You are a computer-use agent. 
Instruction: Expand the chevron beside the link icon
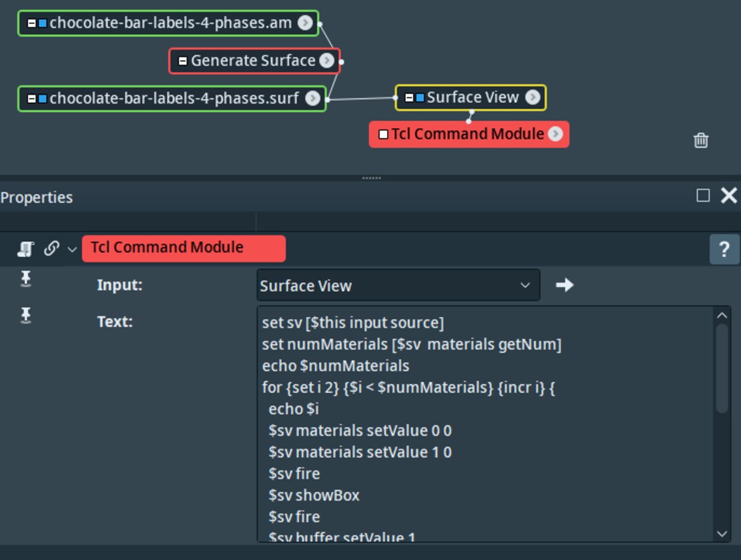coord(71,248)
